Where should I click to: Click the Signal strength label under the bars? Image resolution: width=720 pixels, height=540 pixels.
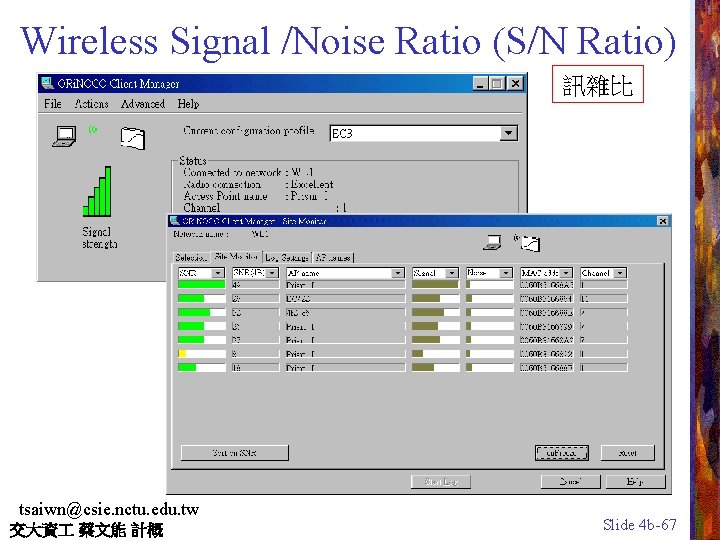(98, 238)
